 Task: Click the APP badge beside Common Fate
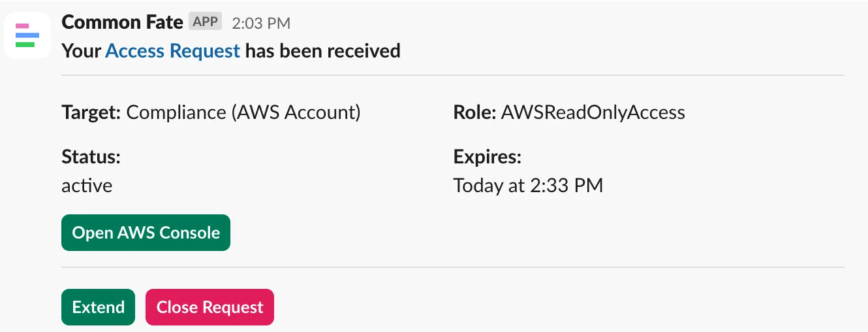(206, 22)
